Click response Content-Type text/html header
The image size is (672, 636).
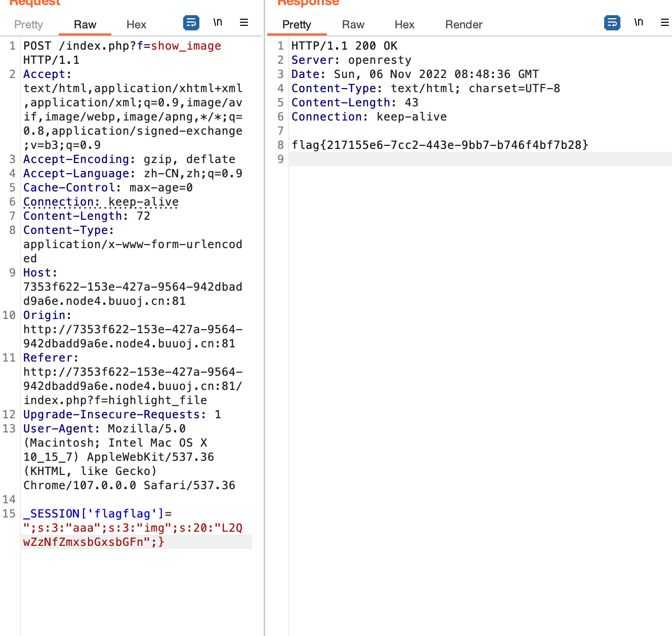click(x=426, y=88)
